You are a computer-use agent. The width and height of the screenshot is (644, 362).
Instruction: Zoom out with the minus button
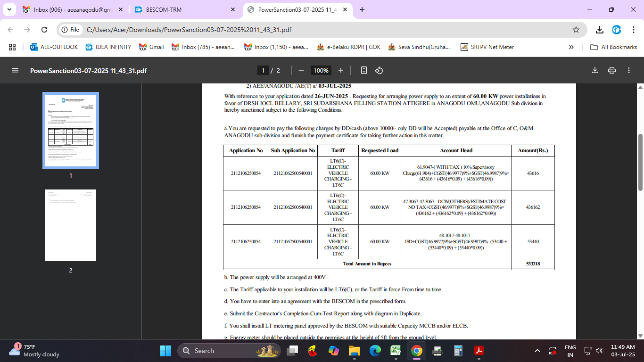point(301,70)
